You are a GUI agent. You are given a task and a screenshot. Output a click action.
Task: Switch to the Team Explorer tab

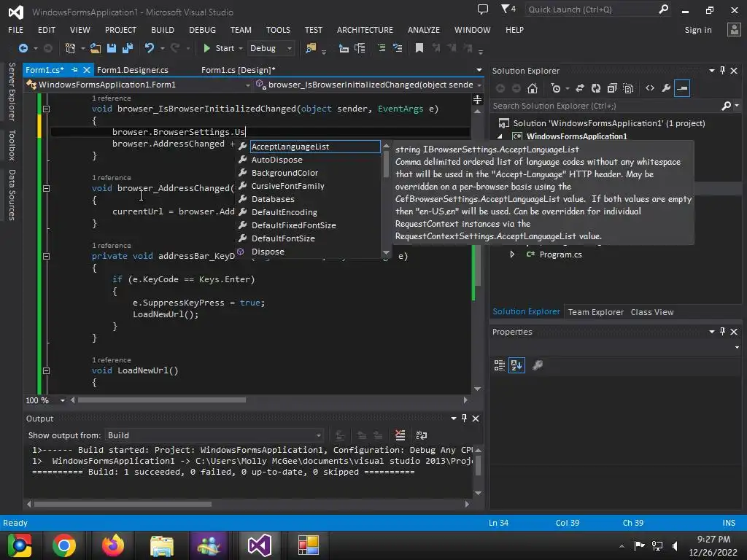595,312
